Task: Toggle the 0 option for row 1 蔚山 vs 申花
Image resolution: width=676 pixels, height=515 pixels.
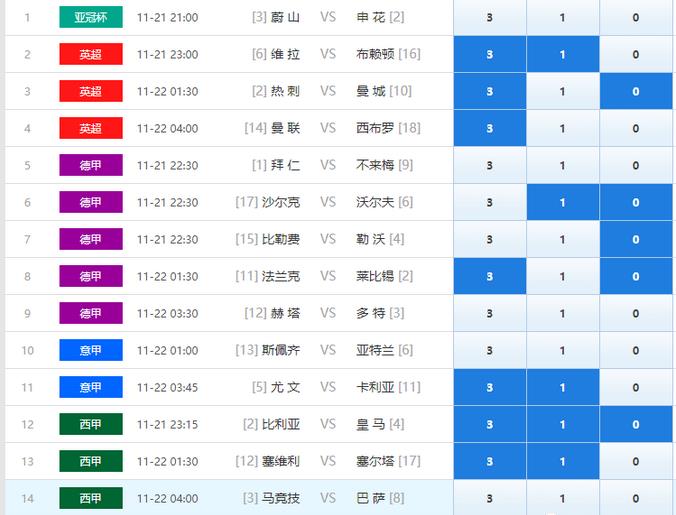Action: [x=636, y=17]
